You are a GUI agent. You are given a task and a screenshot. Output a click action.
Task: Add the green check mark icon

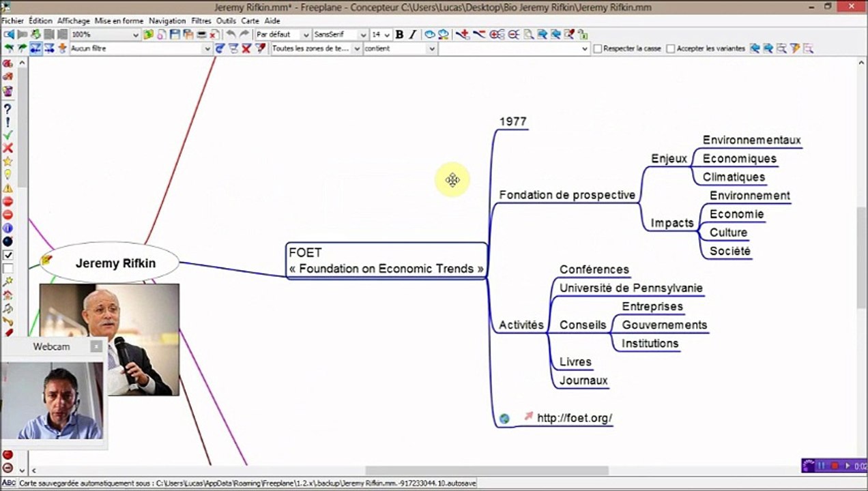coord(8,135)
